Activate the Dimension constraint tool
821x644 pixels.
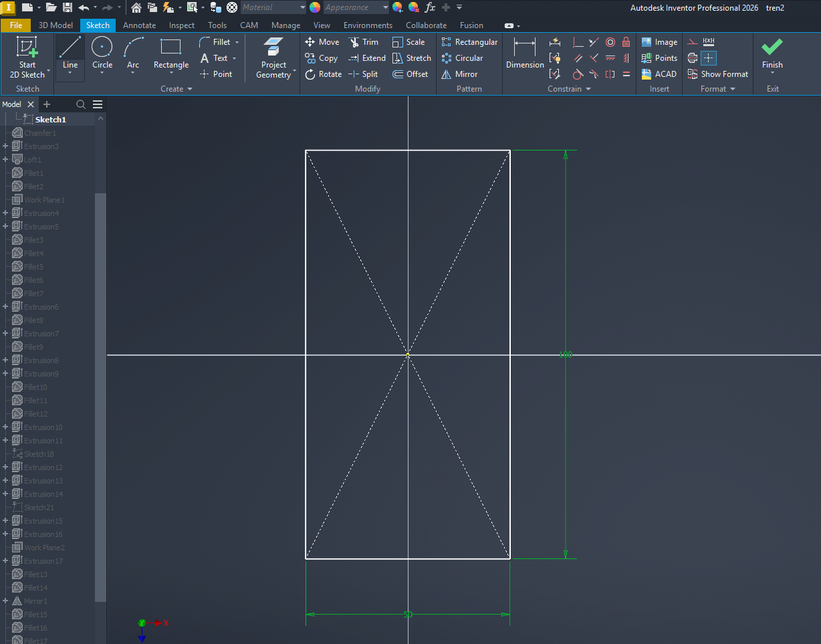click(x=524, y=53)
